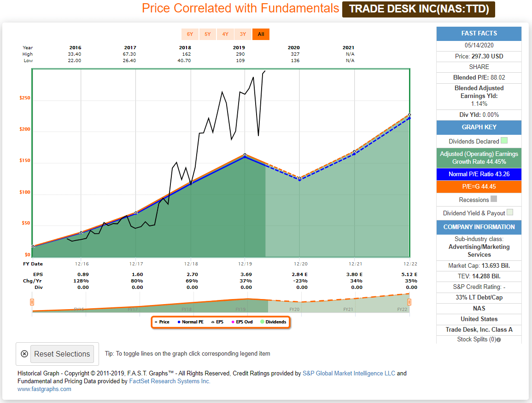Switch to the 3Y timeframe

(243, 34)
